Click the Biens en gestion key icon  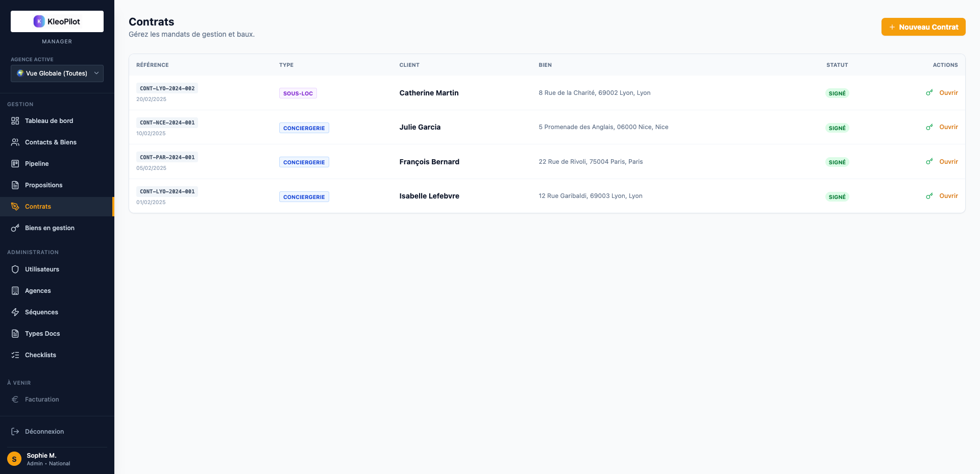15,228
